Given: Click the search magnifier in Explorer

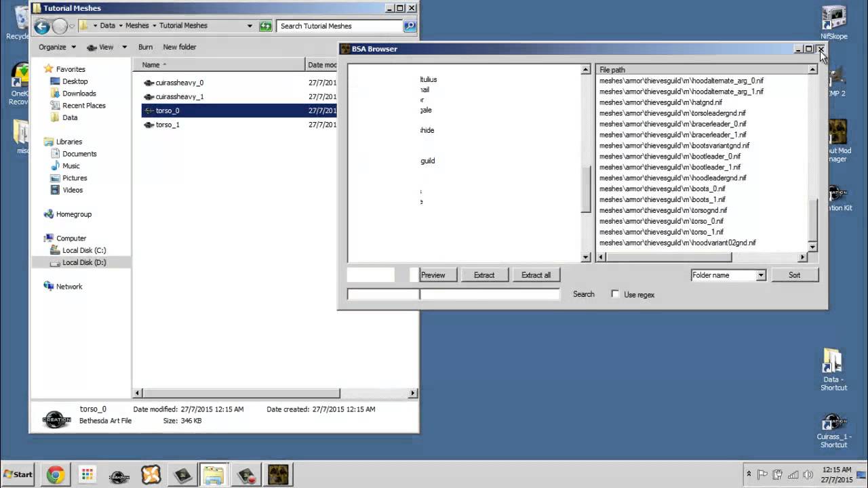Looking at the screenshot, I should coord(410,26).
